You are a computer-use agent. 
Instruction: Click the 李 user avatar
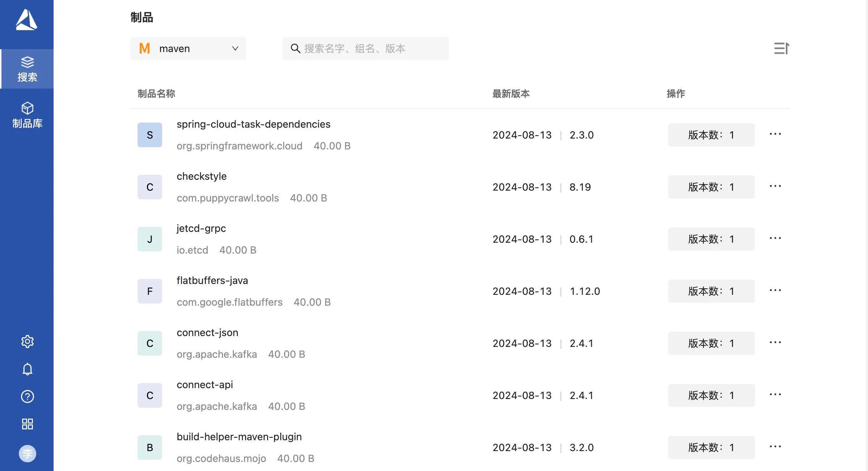pyautogui.click(x=28, y=454)
